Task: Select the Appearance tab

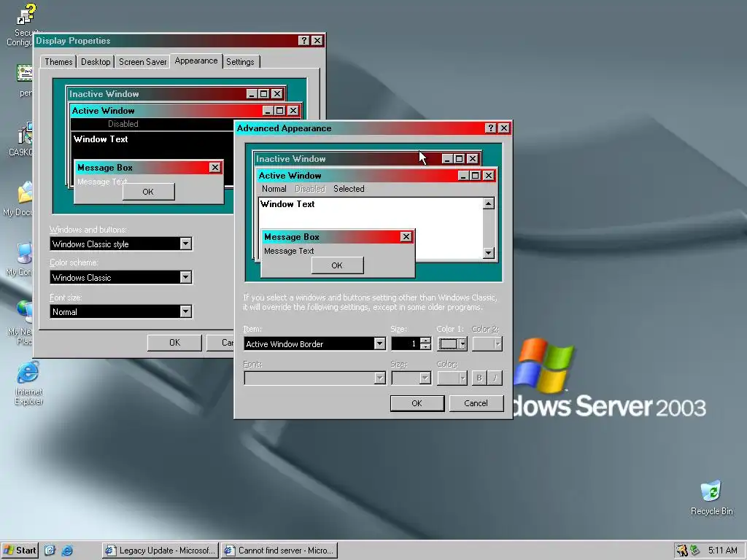Action: click(x=196, y=61)
